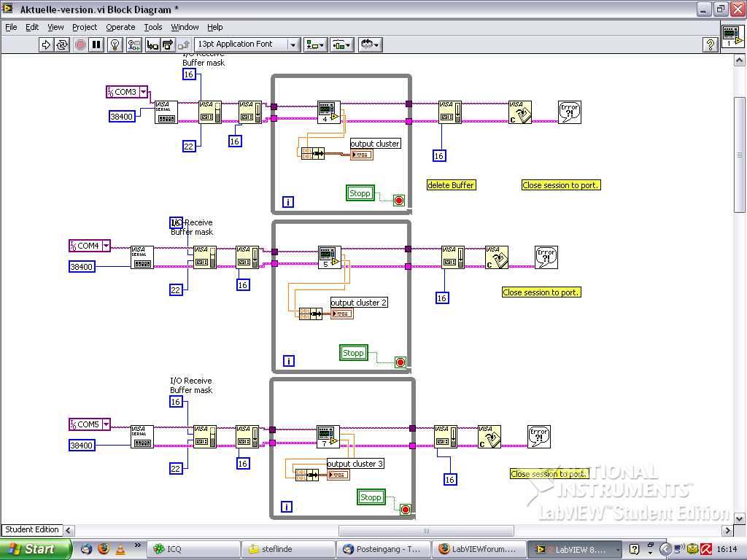Toggle Highlight Execution light bulb
Viewport: 747px width, 560px height.
115,44
